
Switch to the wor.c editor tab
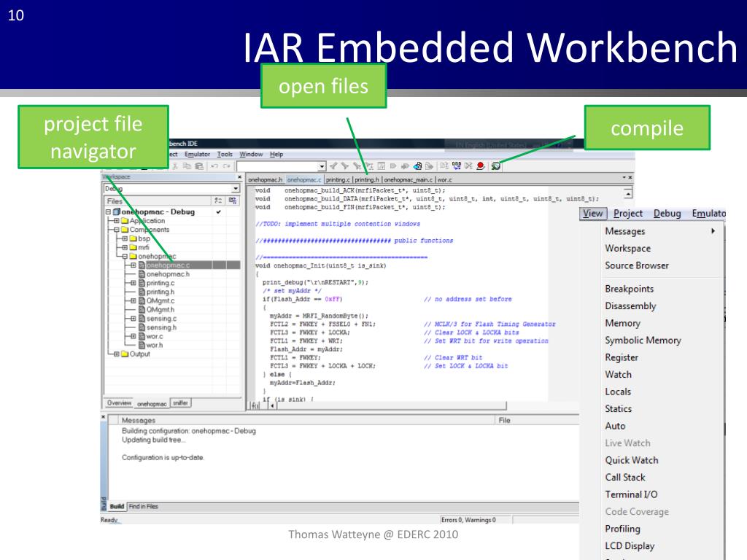click(x=444, y=180)
